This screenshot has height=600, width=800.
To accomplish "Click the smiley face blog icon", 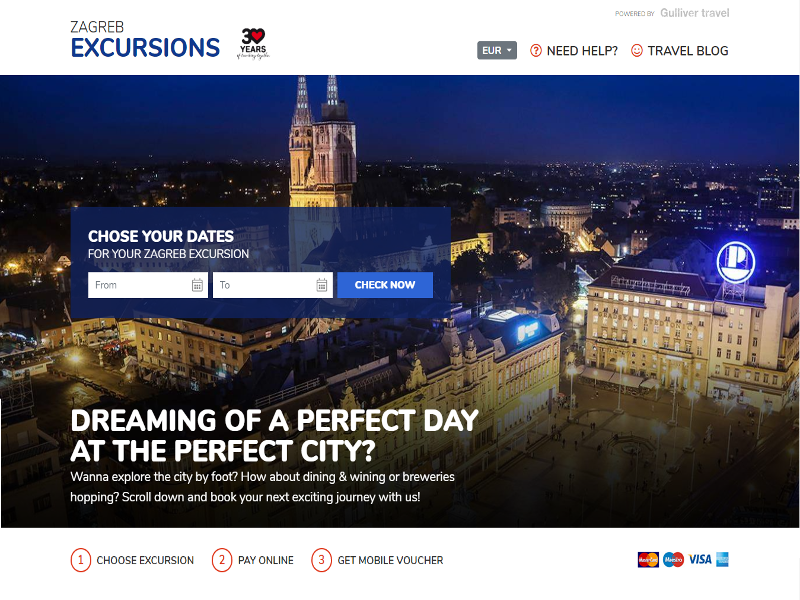I will point(637,51).
